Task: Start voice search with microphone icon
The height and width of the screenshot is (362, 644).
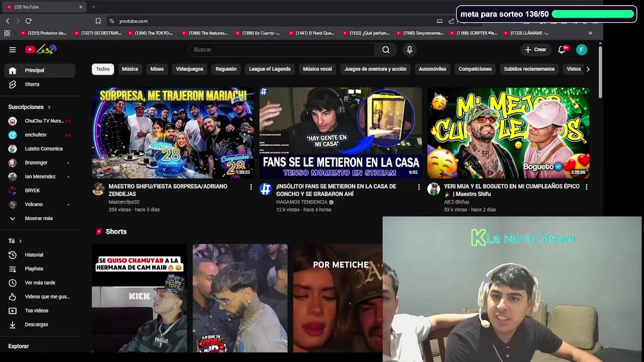Action: click(x=410, y=50)
